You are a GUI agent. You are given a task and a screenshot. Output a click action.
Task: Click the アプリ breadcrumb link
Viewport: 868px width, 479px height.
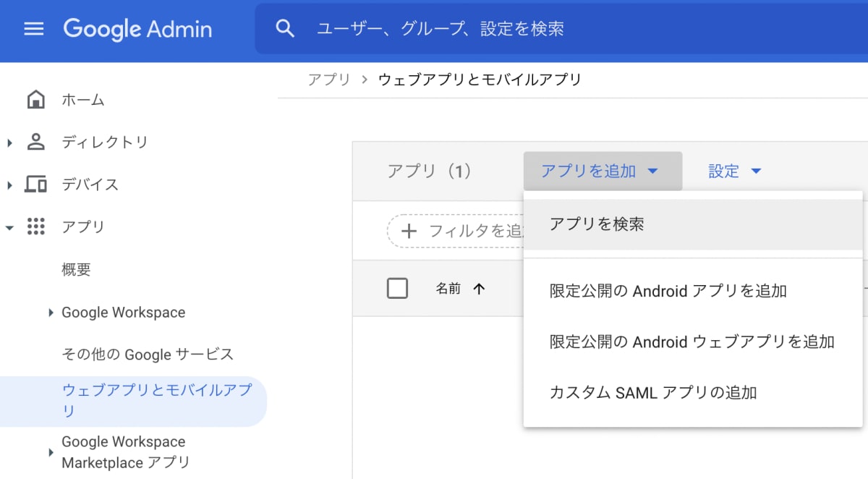pyautogui.click(x=329, y=80)
